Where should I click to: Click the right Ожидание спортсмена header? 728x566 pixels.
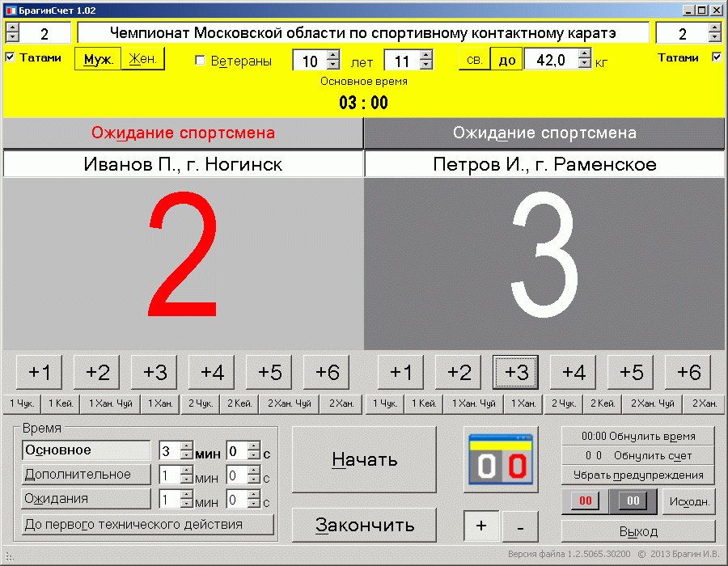tap(544, 133)
